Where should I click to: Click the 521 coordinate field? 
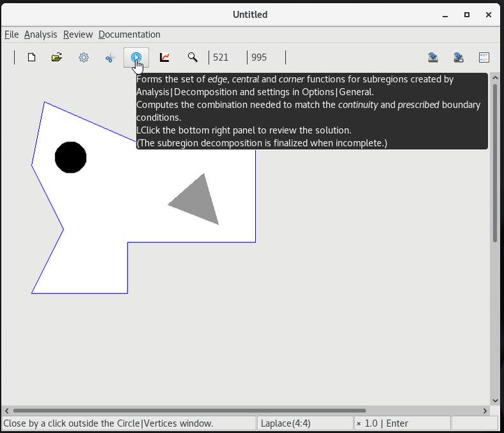[x=226, y=57]
